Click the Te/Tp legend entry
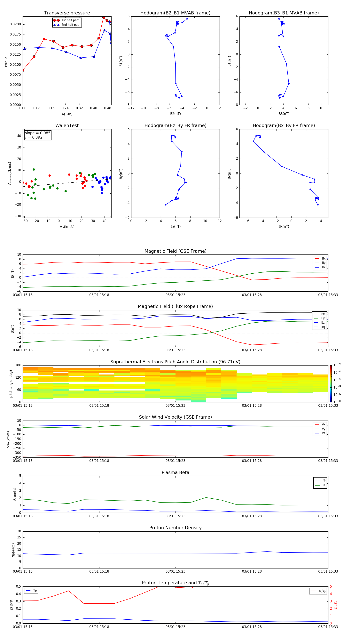This screenshot has width=351, height=644. coord(318,591)
